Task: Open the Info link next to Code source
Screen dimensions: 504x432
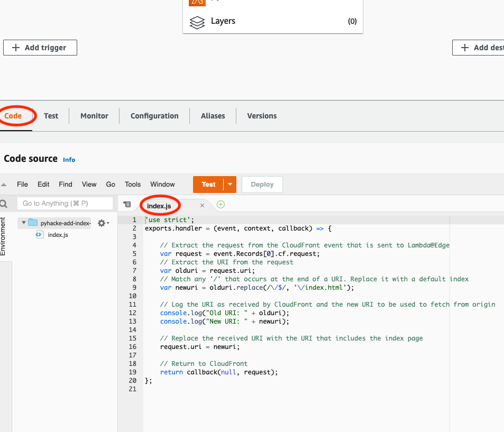Action: (69, 160)
